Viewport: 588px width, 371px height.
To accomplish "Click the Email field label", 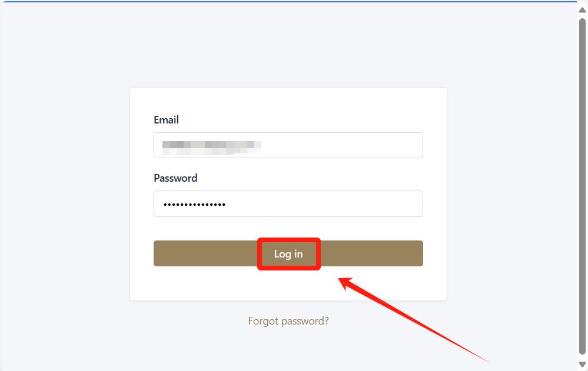I will (166, 120).
